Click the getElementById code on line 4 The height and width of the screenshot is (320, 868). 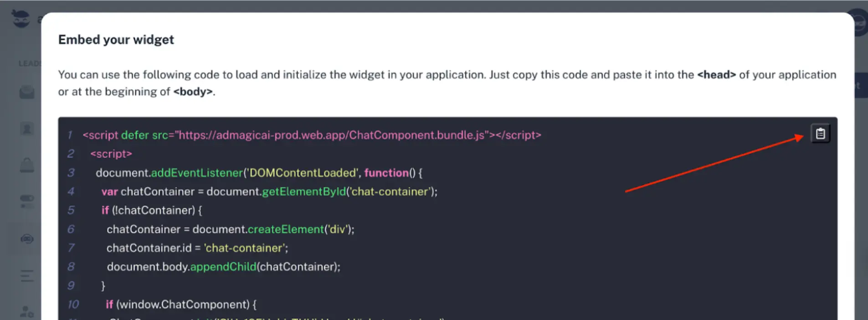pyautogui.click(x=304, y=191)
